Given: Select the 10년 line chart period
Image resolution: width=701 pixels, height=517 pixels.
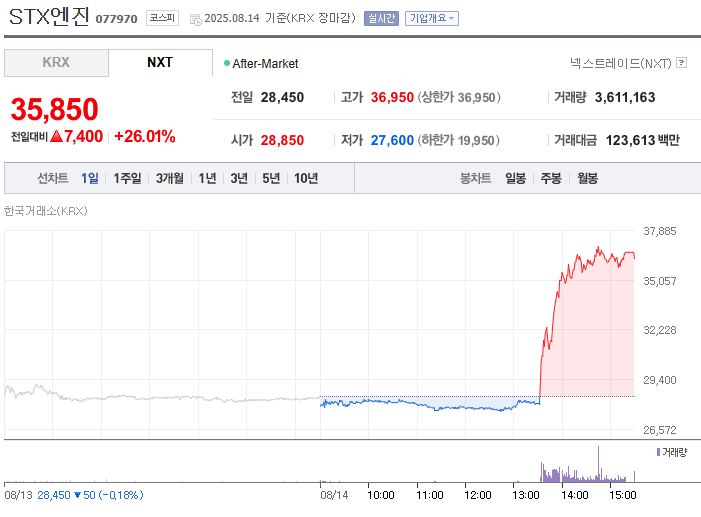Looking at the screenshot, I should 306,178.
